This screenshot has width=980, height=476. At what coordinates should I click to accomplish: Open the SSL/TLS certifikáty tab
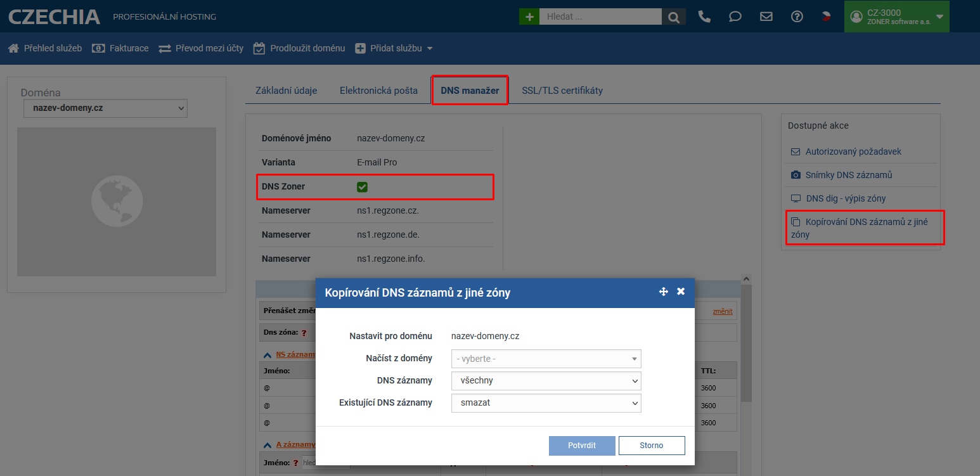point(562,91)
